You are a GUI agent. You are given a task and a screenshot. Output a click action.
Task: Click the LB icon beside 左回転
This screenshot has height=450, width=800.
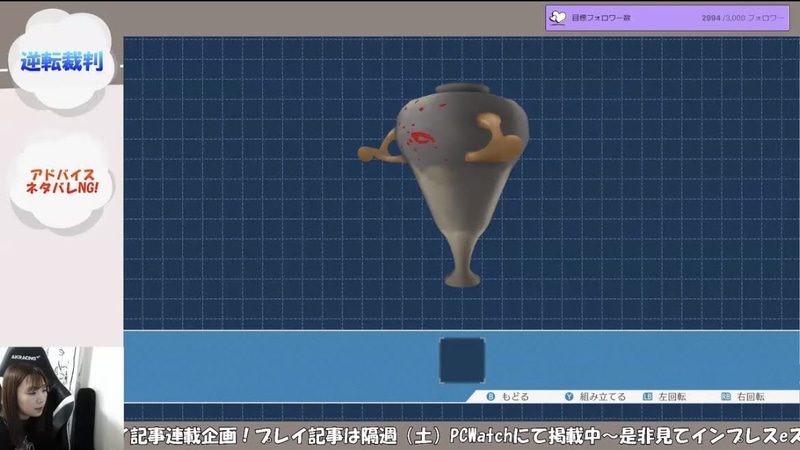click(x=647, y=396)
